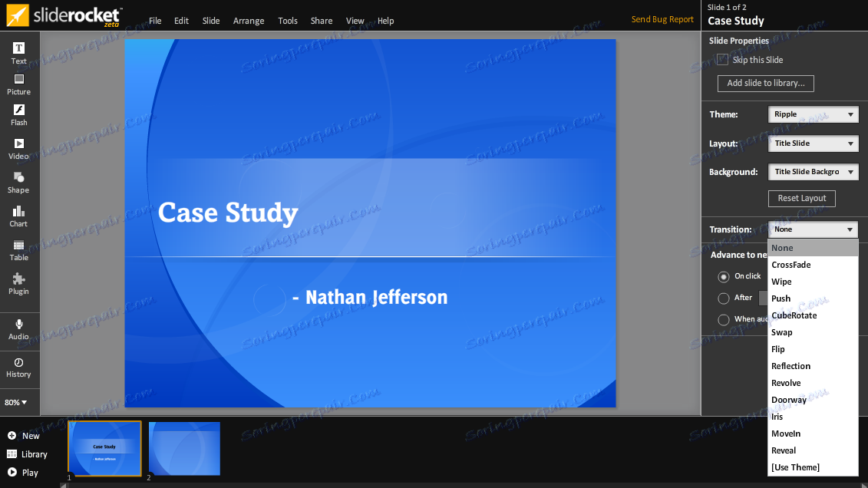Choose MoveIn transition
This screenshot has width=868, height=488.
tap(813, 434)
